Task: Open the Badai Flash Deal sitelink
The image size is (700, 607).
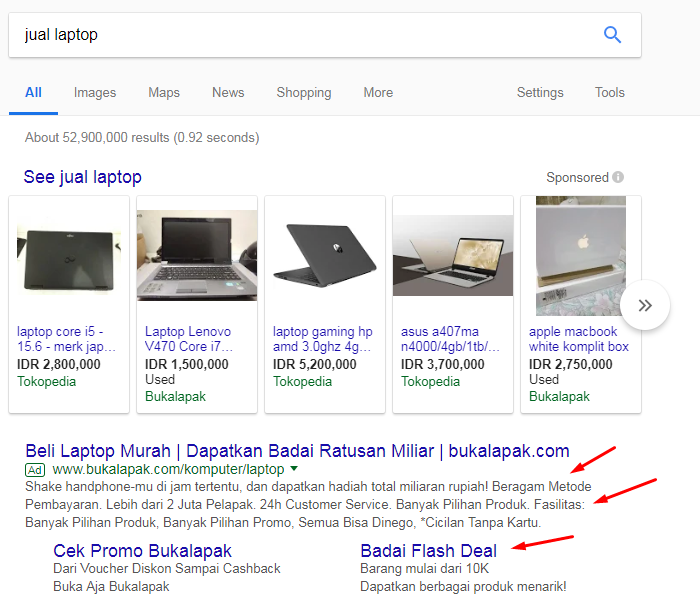Action: tap(429, 551)
